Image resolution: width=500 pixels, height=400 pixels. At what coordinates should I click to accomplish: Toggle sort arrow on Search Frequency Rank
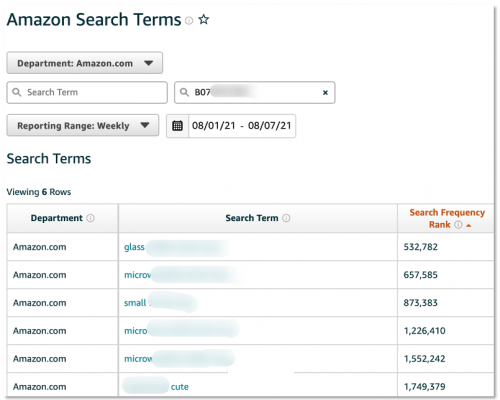469,225
